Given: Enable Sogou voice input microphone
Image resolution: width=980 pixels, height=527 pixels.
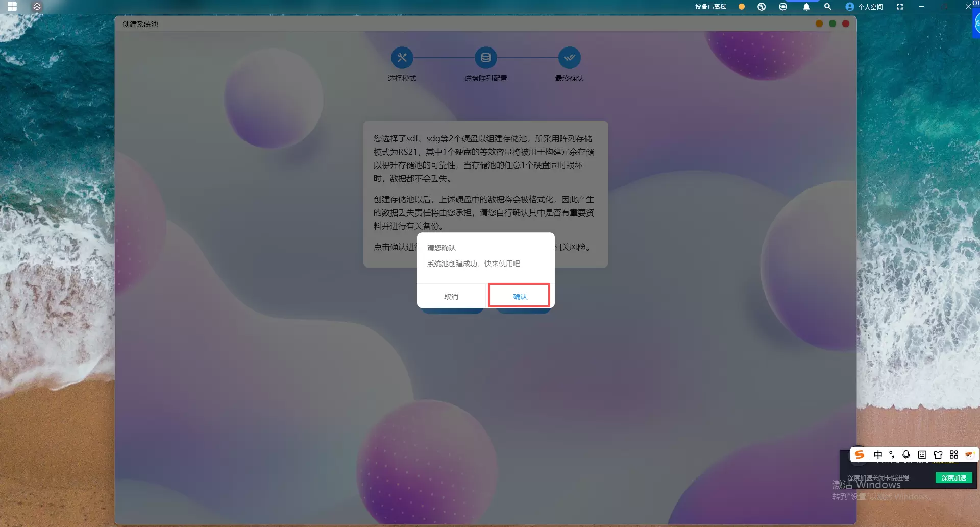Looking at the screenshot, I should click(906, 454).
